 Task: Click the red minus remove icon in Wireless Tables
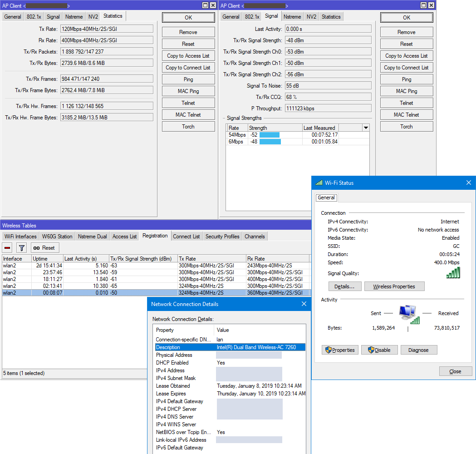click(7, 248)
